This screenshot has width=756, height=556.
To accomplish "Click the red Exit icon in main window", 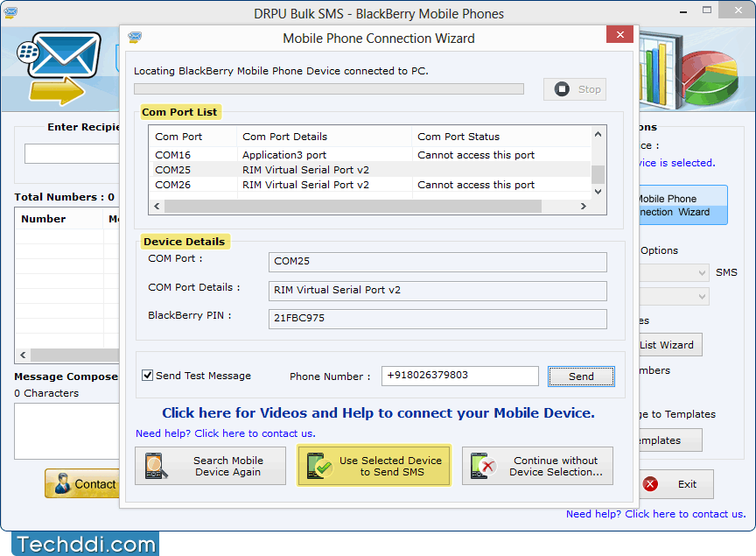I will pos(650,484).
